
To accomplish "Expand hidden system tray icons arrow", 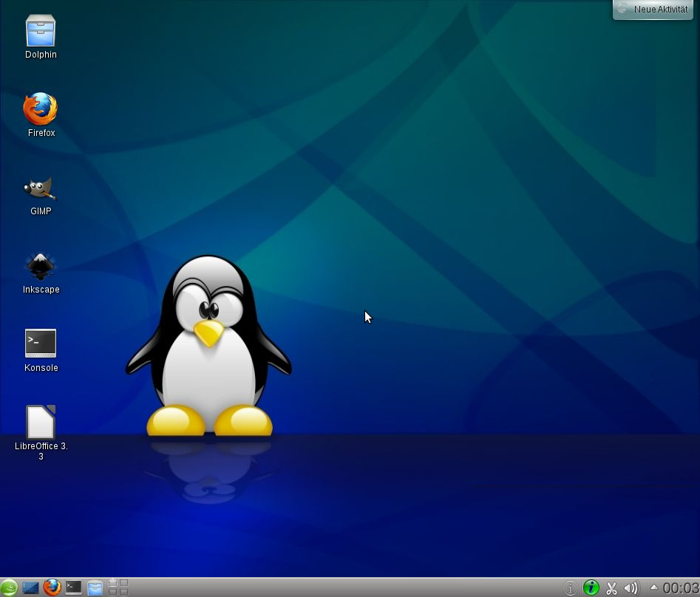I will [x=653, y=587].
